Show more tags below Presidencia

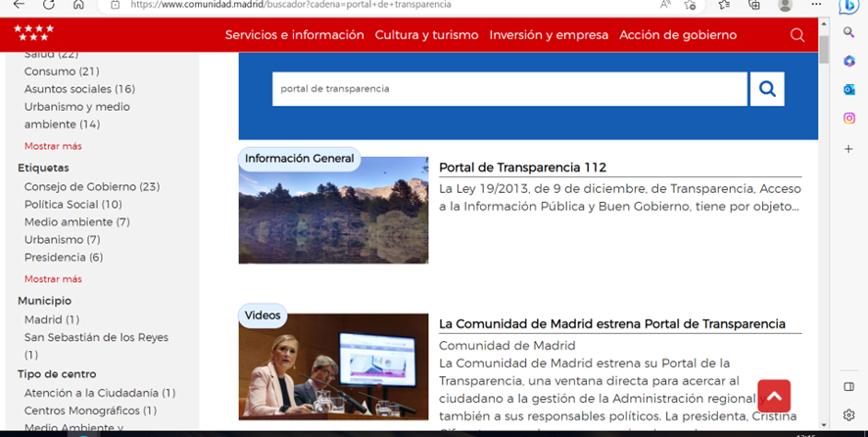(x=53, y=279)
